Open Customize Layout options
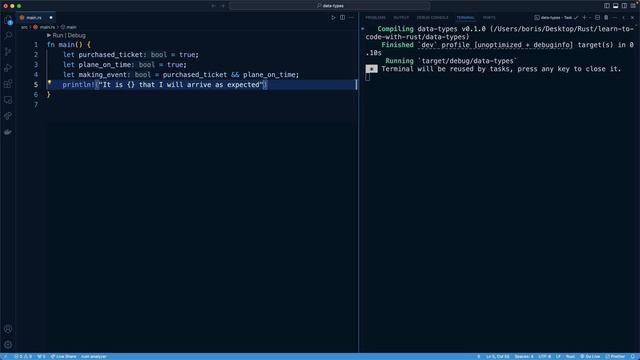This screenshot has height=360, width=640. click(x=633, y=6)
